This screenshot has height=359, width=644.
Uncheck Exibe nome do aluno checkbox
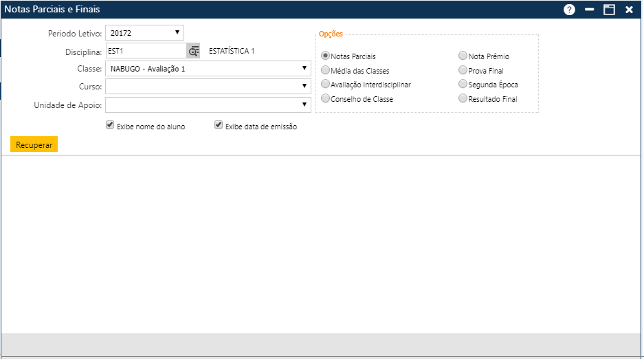coord(110,126)
